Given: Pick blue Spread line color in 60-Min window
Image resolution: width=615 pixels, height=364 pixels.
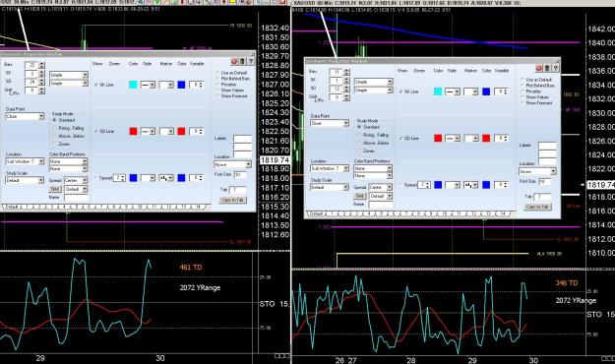Looking at the screenshot, I should pos(438,185).
